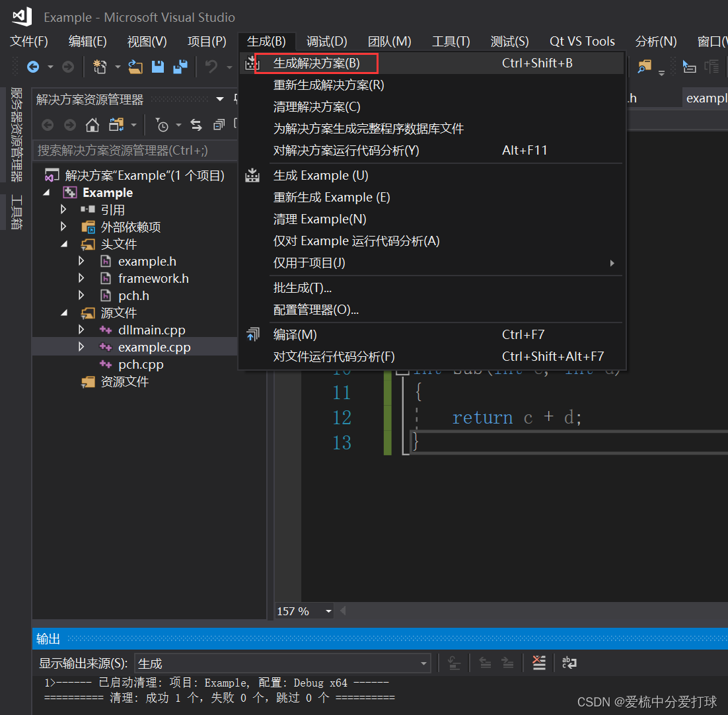Open an existing file using the Open File icon
728x715 pixels.
click(x=135, y=66)
